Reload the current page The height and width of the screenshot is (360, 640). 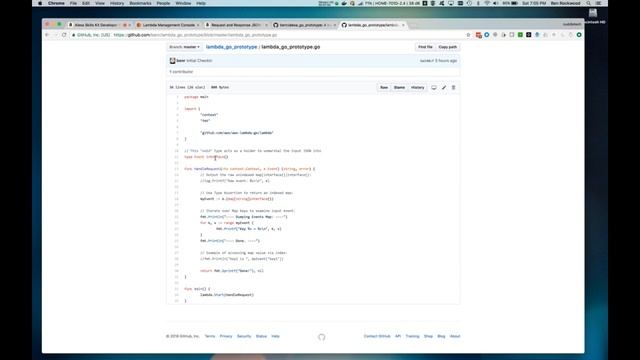64,35
